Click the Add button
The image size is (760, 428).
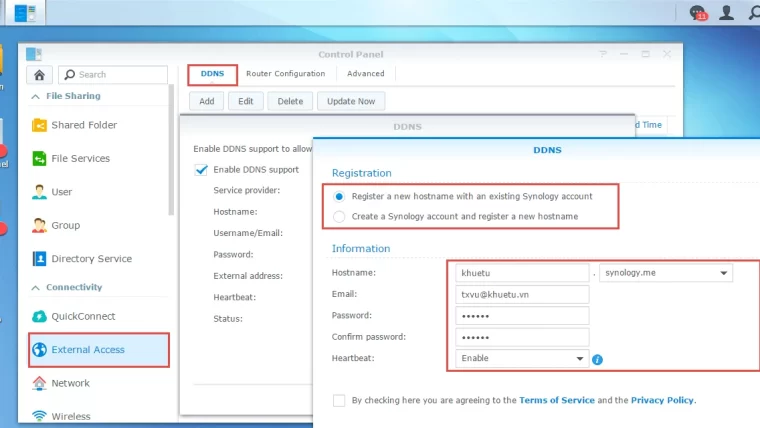(x=206, y=101)
